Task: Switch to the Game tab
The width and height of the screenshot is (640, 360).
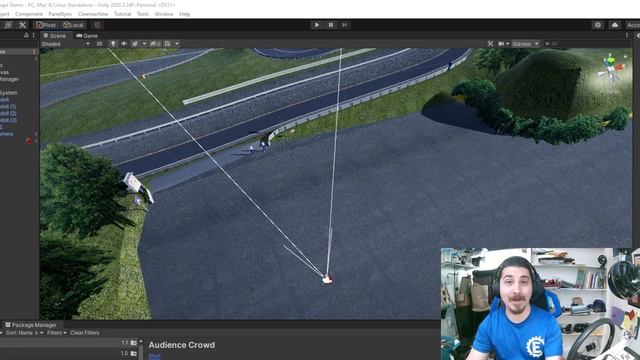Action: tap(87, 36)
